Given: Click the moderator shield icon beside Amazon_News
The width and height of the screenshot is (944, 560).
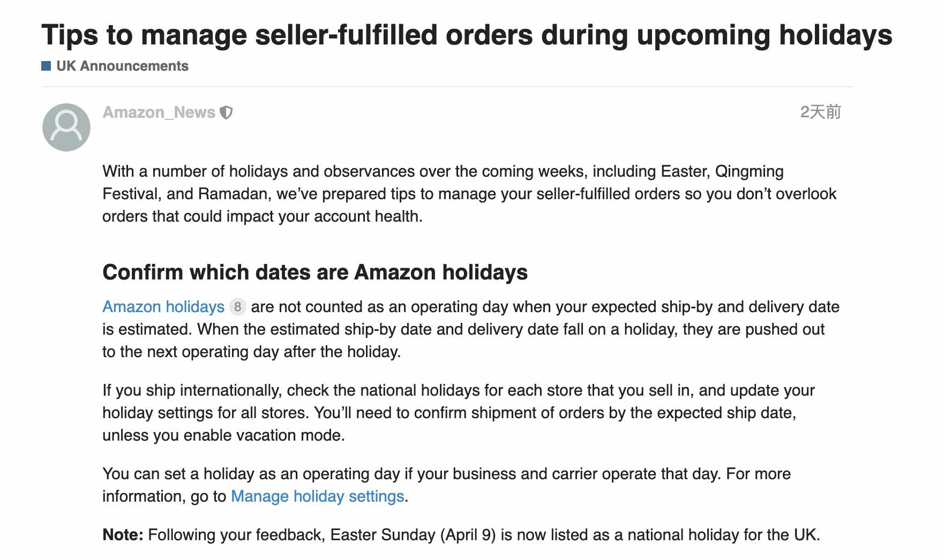Looking at the screenshot, I should 227,112.
